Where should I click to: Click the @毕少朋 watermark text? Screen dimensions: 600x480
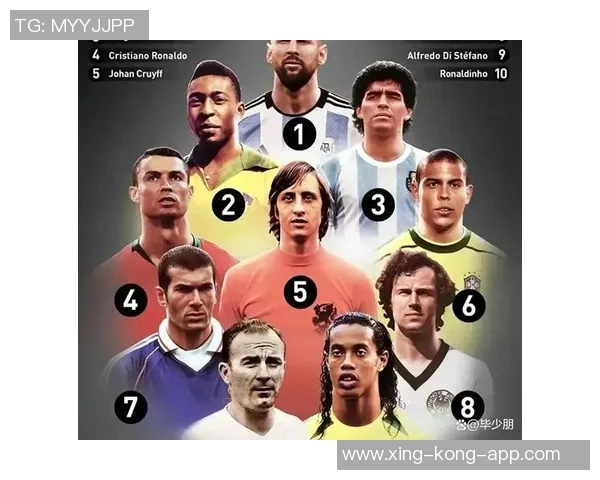(x=490, y=424)
